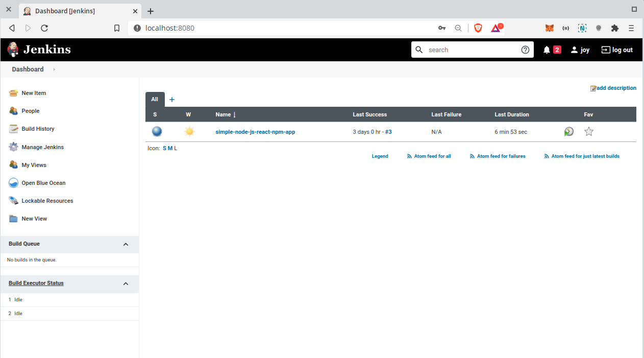
Task: Select the large 'L' icon size
Action: coord(176,148)
